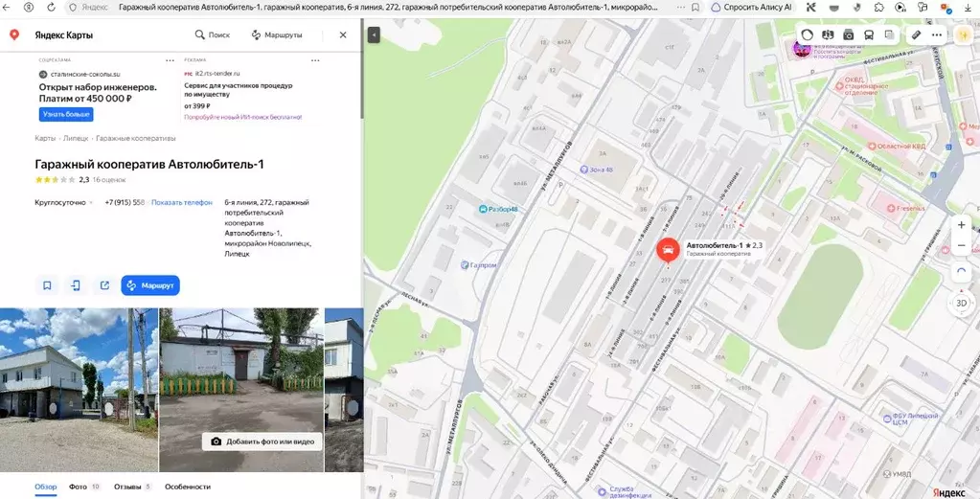Close the place card with the X

coord(343,35)
